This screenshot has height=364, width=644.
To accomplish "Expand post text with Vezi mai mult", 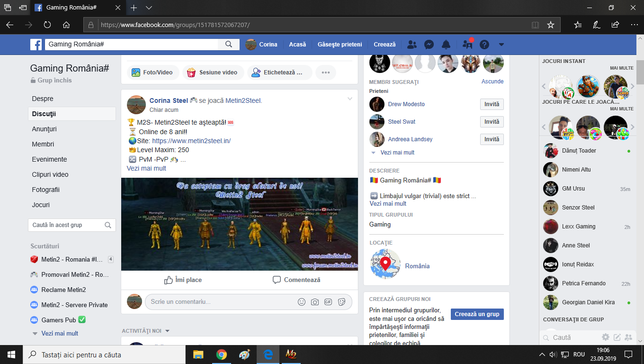I will pyautogui.click(x=146, y=168).
